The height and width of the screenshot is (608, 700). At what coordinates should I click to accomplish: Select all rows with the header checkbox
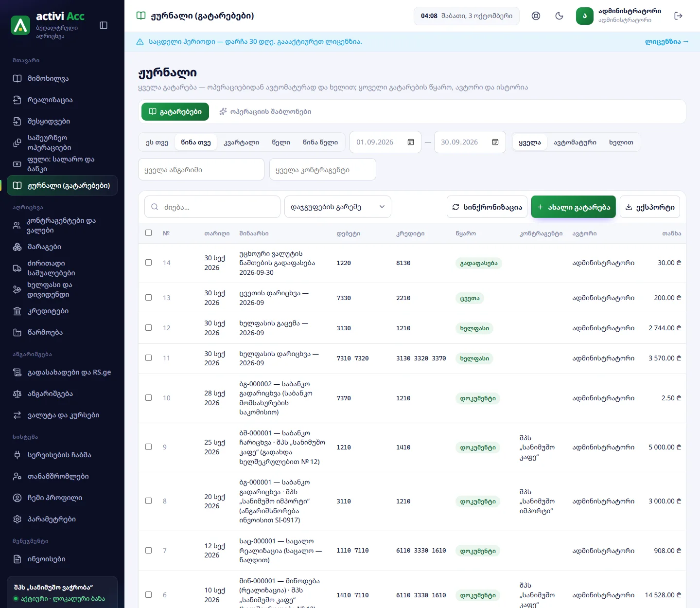pyautogui.click(x=149, y=233)
